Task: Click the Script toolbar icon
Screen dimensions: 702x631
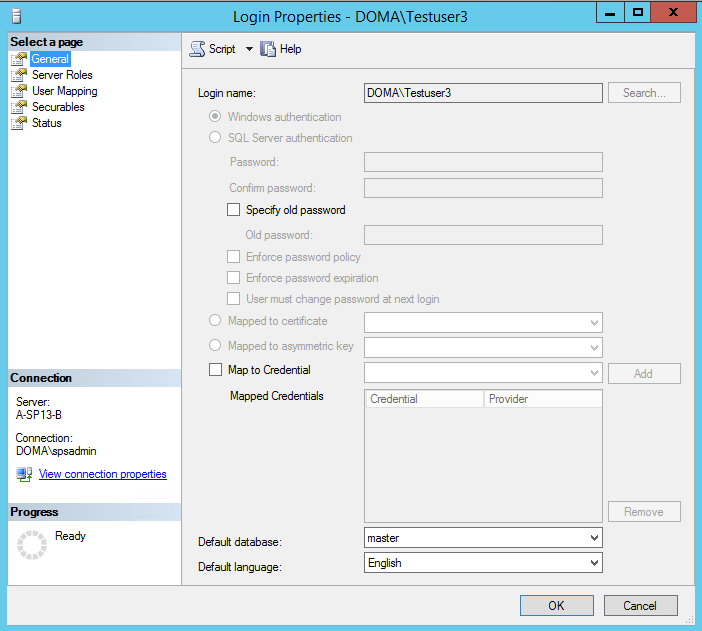Action: tap(197, 49)
